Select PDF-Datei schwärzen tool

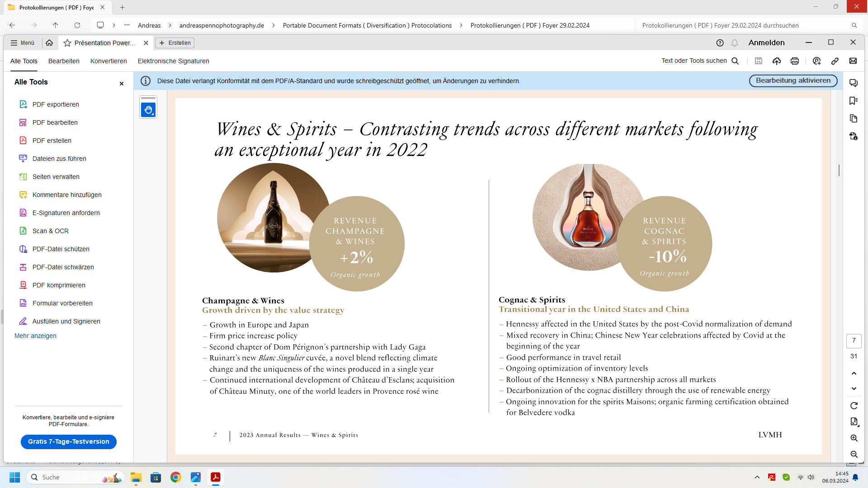point(63,267)
